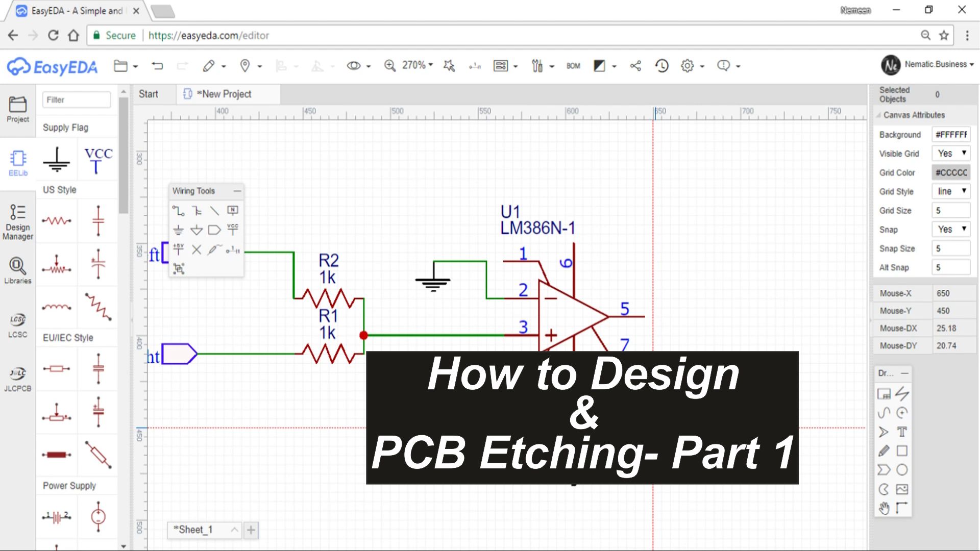Activate the Group/Ungroup Symbol tool

click(x=178, y=268)
